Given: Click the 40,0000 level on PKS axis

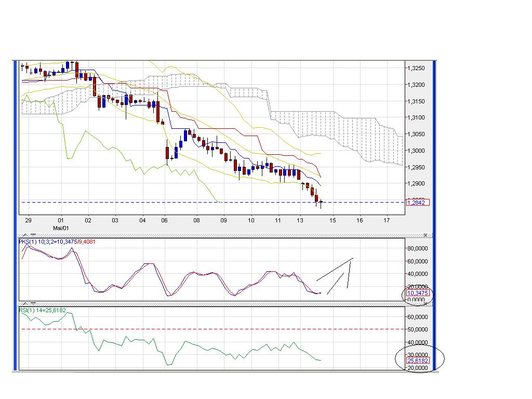Looking at the screenshot, I should 417,274.
